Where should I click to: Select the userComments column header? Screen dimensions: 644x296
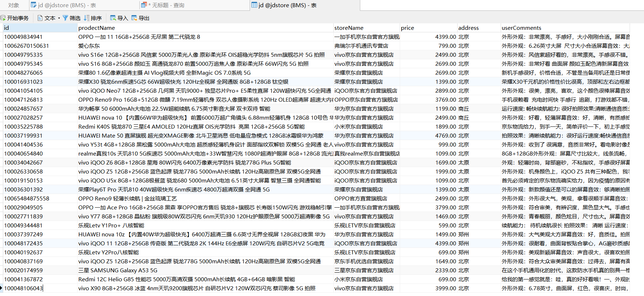point(565,28)
